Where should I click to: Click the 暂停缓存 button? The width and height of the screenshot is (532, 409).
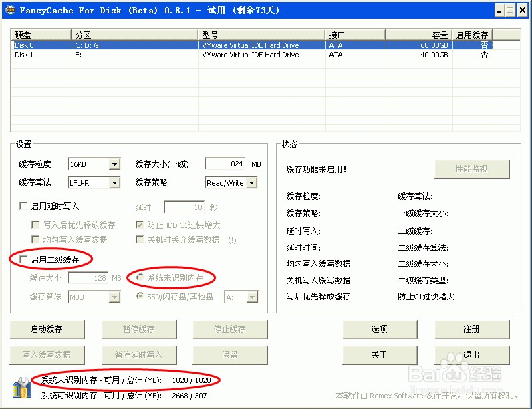click(139, 329)
